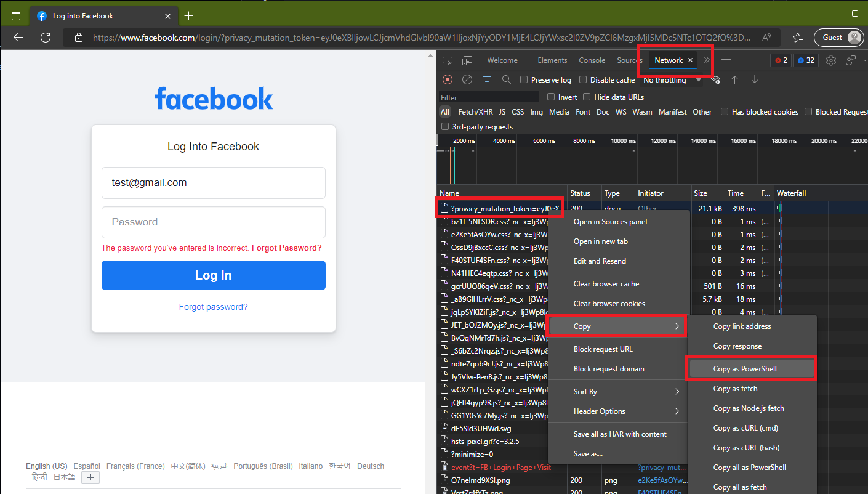Viewport: 868px width, 494px height.
Task: Switch to the Console tab
Action: pyautogui.click(x=592, y=60)
